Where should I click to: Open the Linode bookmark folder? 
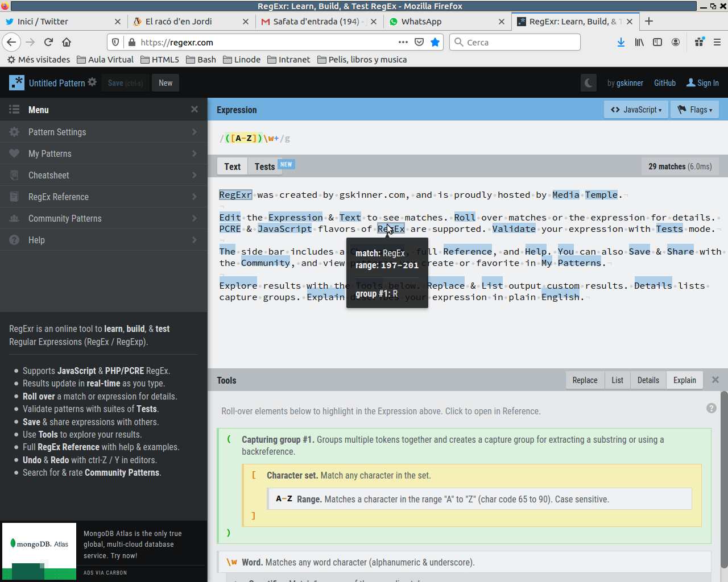tap(242, 60)
